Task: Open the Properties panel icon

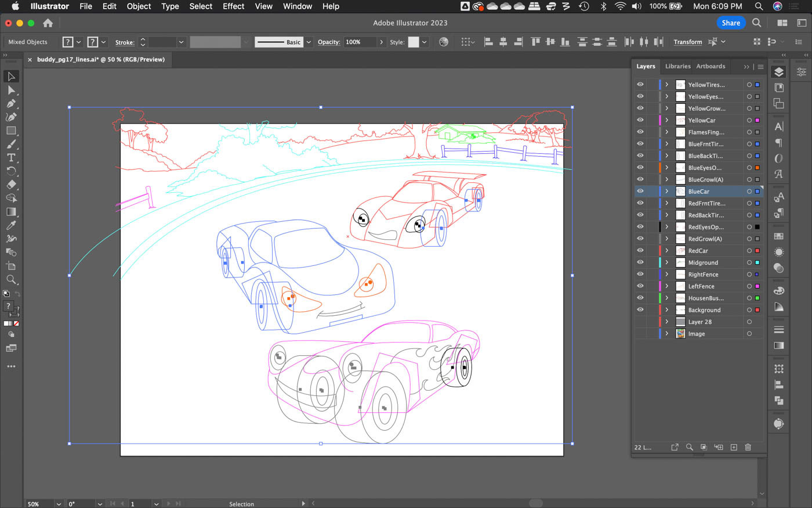Action: click(801, 72)
